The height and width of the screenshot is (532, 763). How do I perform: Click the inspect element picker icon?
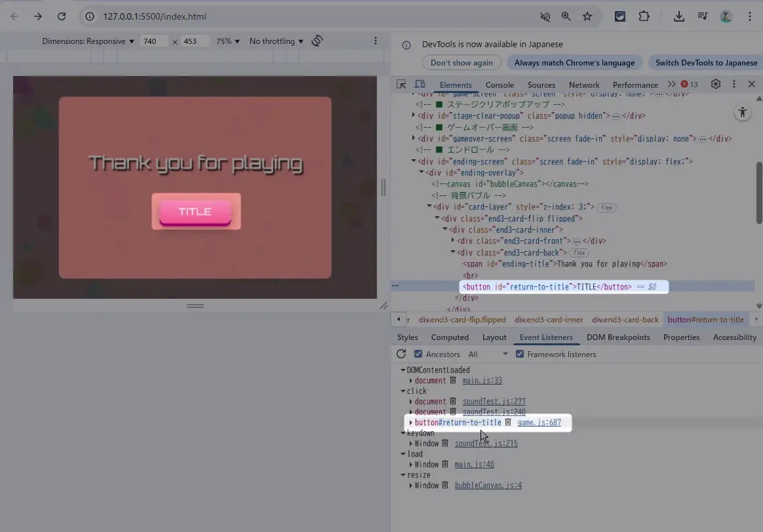coord(401,85)
